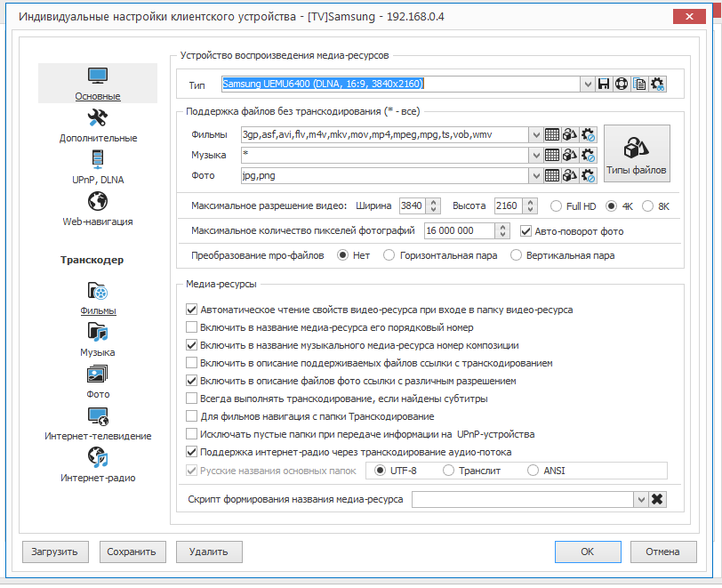Screen dimensions: 722x588
Task: Select the Full HD resolution option
Action: click(x=557, y=205)
